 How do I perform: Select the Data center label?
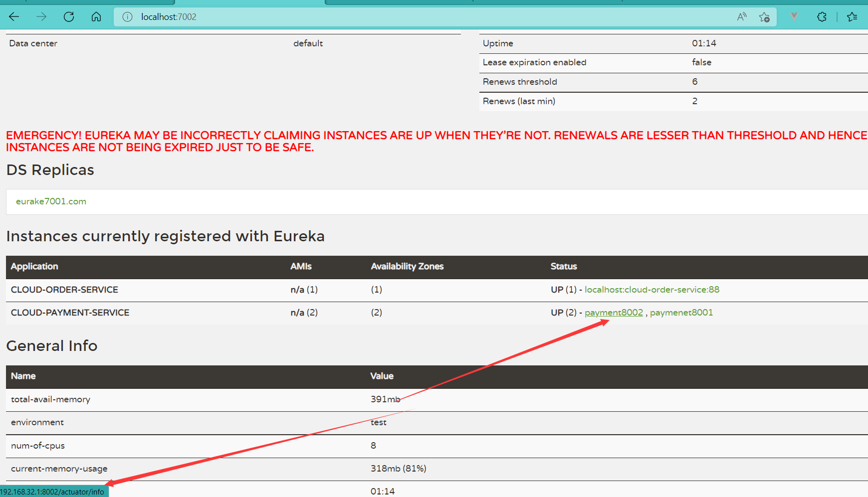(x=33, y=43)
